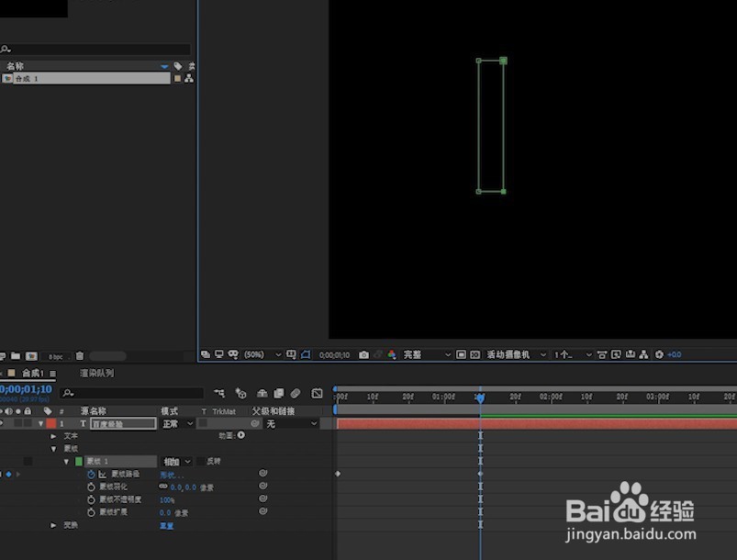This screenshot has height=560, width=737.
Task: Open the Graph Editor in the timeline
Action: (317, 393)
